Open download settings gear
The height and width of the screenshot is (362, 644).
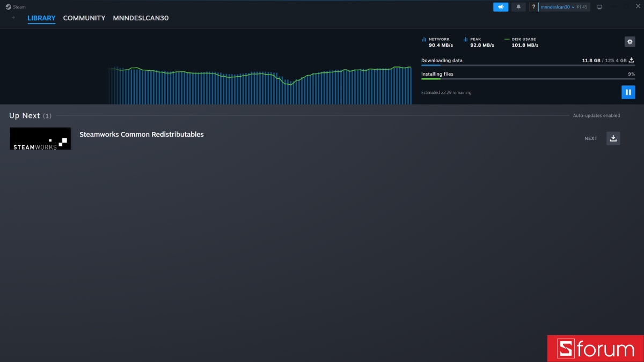630,42
